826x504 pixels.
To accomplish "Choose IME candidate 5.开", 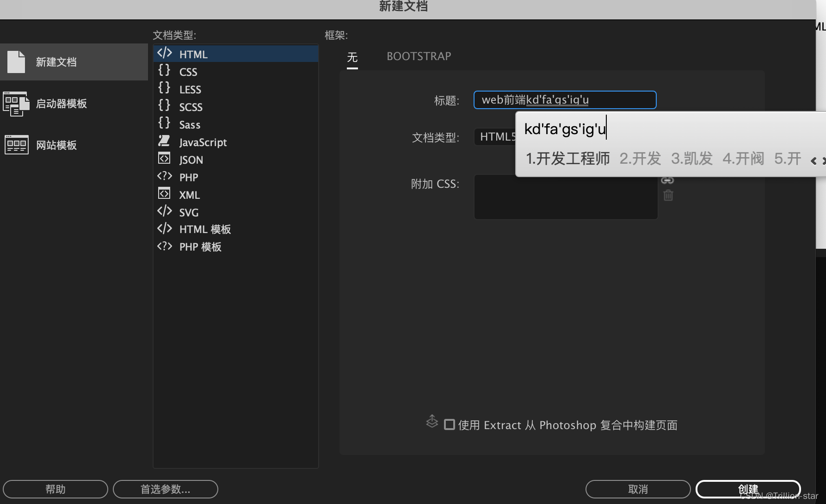I will coord(788,159).
